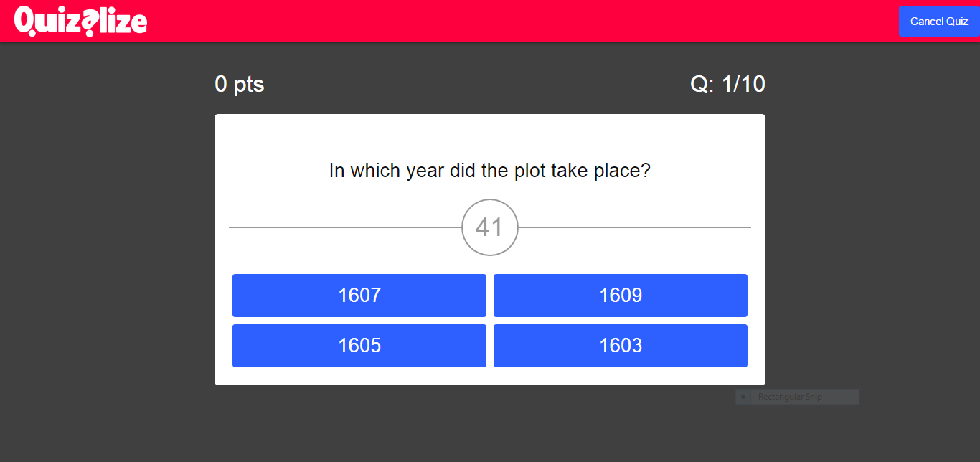
Task: Select answer 1607
Action: point(359,295)
